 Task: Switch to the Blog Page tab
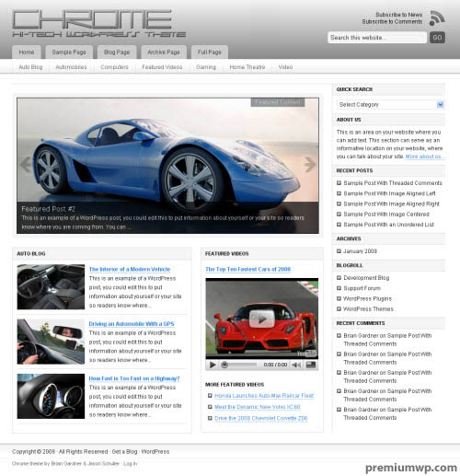coord(117,52)
